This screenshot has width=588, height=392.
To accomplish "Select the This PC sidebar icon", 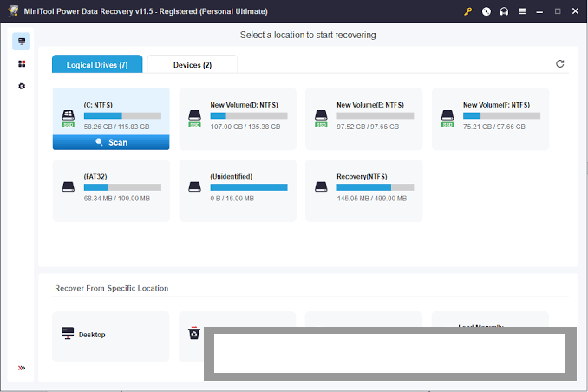I will (x=22, y=42).
